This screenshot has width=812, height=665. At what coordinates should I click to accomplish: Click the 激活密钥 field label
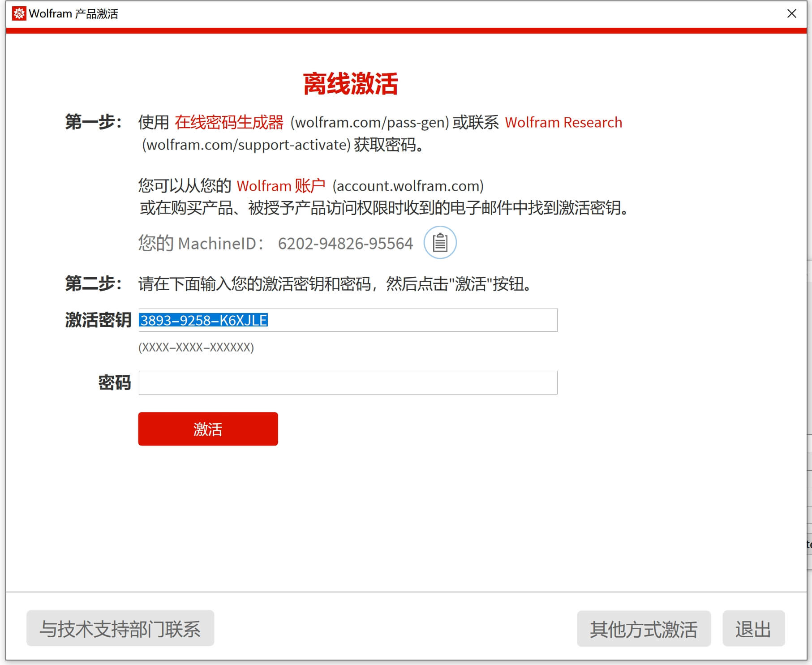(x=98, y=320)
